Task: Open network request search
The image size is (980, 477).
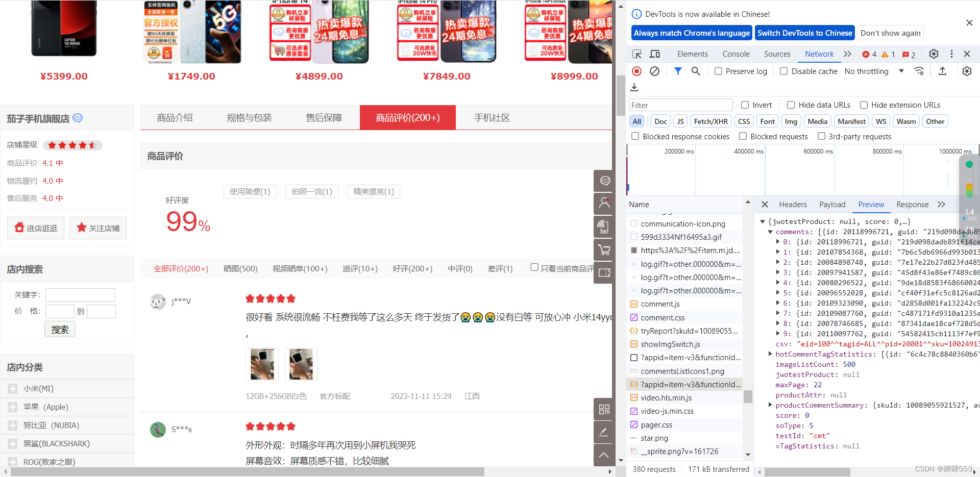Action: coord(696,71)
